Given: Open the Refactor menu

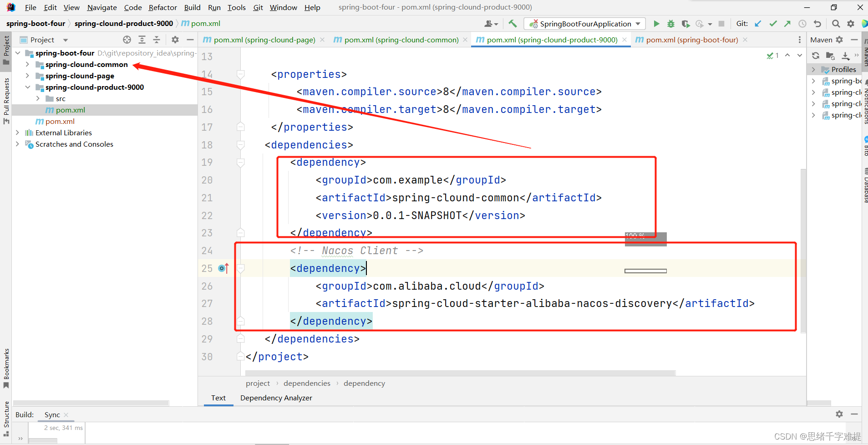Looking at the screenshot, I should 162,7.
